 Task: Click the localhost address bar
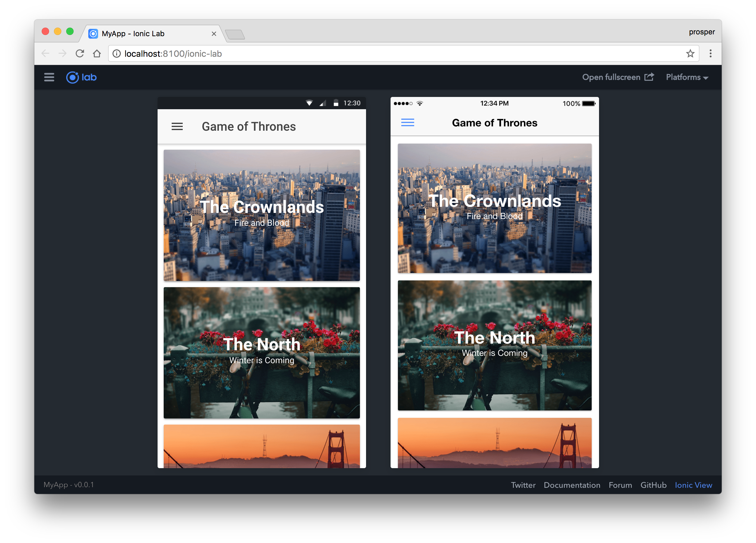(x=367, y=54)
